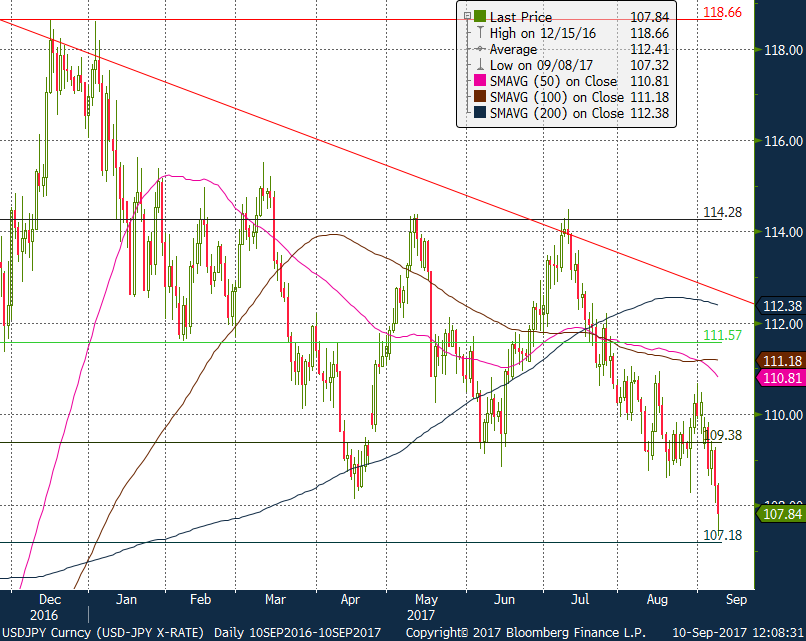Click the High on 12/15/16 marker icon
This screenshot has width=806, height=641.
pos(481,33)
